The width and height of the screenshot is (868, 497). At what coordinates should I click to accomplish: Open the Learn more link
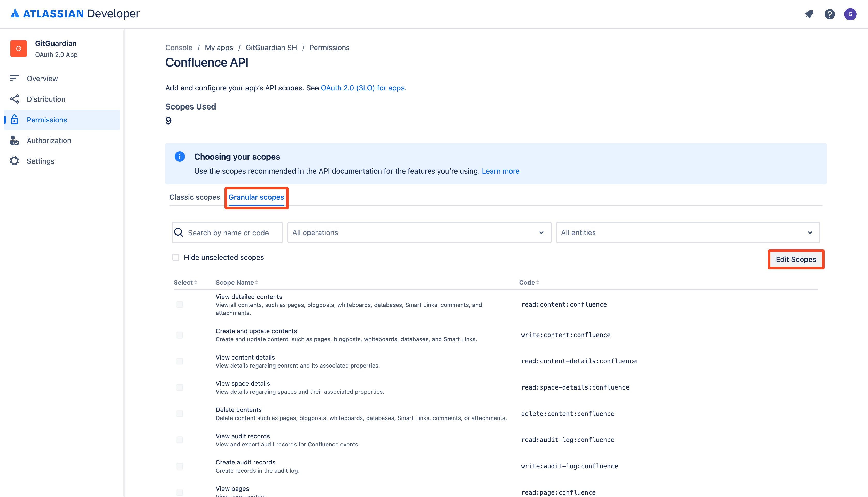coord(500,171)
